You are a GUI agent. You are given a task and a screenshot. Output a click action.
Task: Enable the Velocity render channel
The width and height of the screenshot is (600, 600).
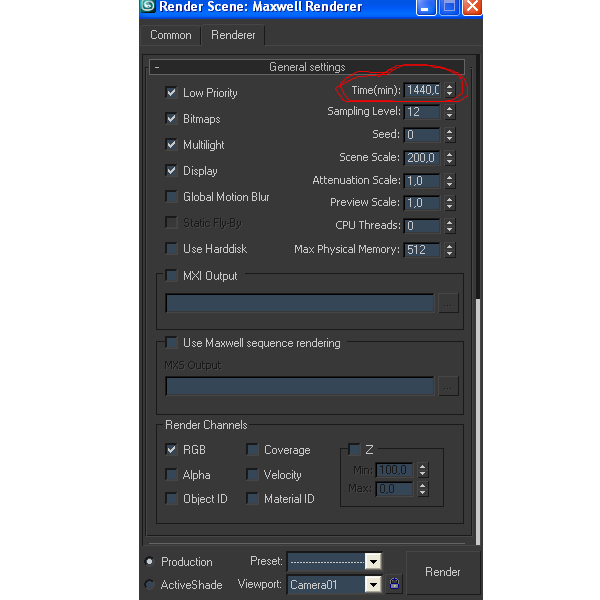(252, 475)
